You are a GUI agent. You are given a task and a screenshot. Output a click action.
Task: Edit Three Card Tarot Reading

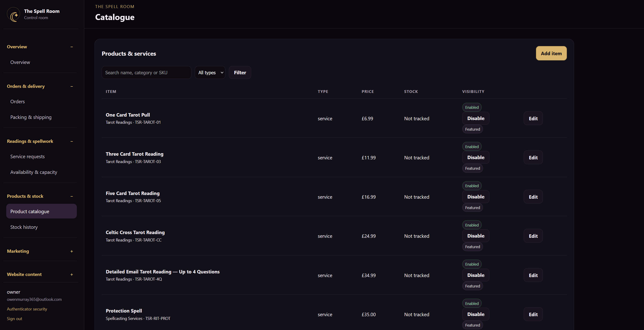point(533,158)
